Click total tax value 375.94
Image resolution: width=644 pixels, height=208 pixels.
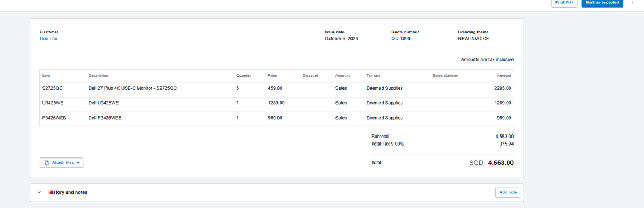(x=507, y=144)
